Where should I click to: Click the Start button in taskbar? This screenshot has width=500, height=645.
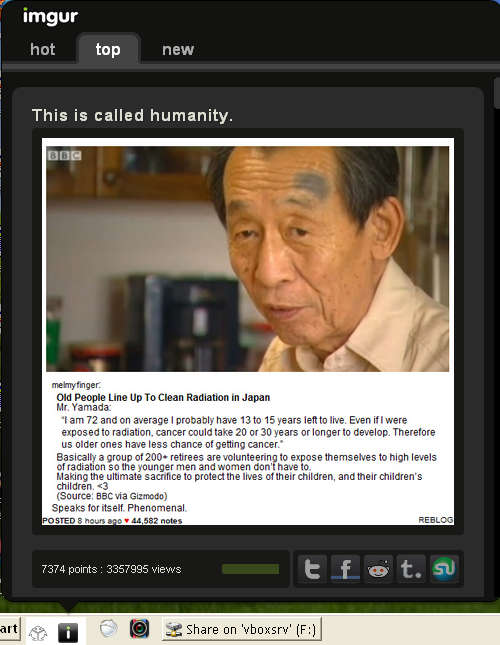(10, 629)
